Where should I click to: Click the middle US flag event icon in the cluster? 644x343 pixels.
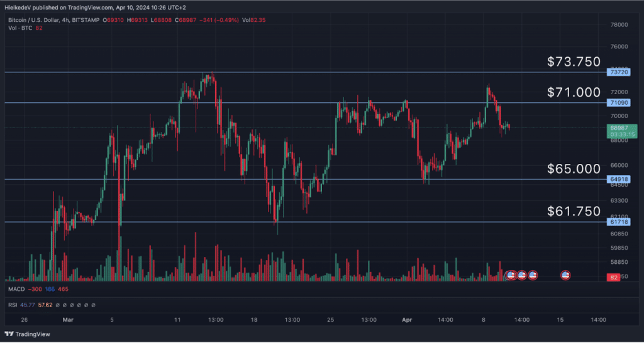click(x=521, y=275)
